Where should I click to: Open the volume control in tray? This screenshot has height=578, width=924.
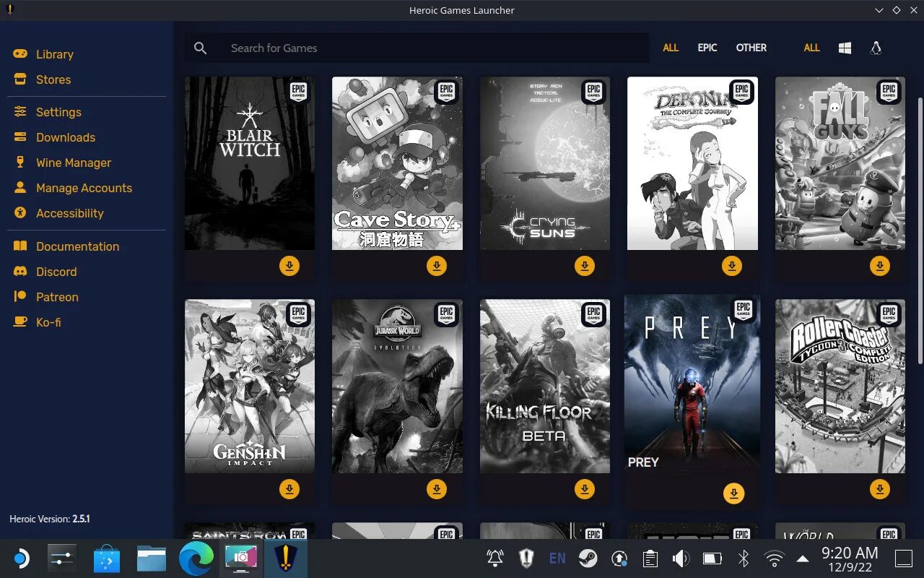681,558
